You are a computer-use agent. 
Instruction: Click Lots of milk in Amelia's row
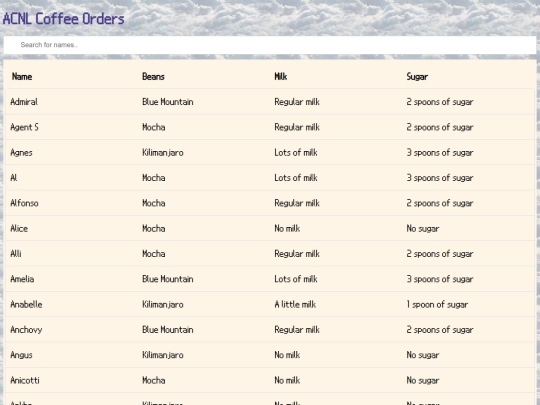(x=296, y=279)
